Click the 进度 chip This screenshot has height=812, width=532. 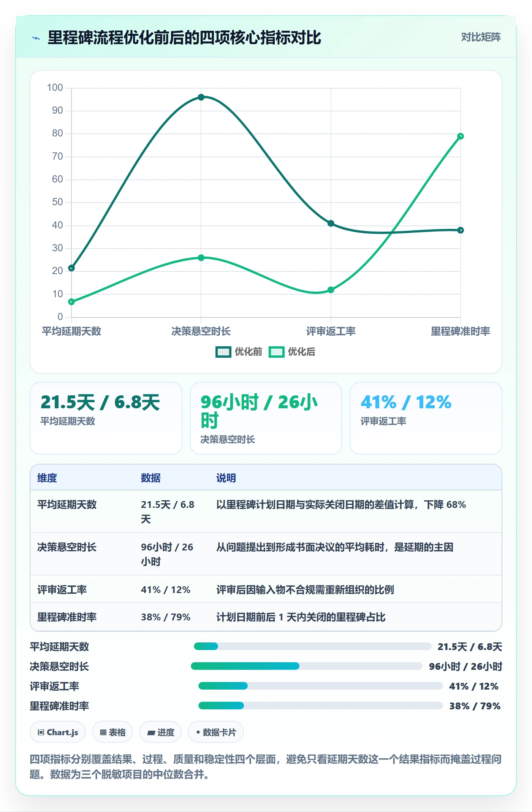[x=160, y=732]
